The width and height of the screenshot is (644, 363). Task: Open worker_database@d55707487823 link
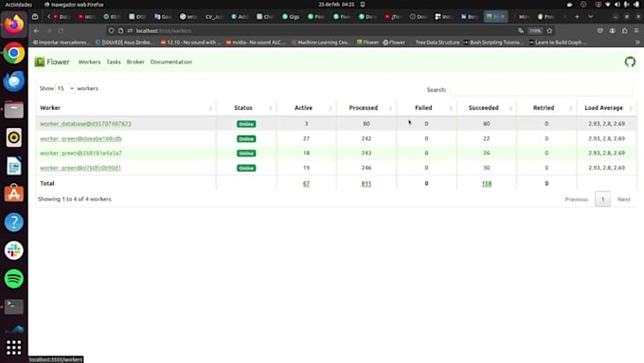click(x=85, y=124)
